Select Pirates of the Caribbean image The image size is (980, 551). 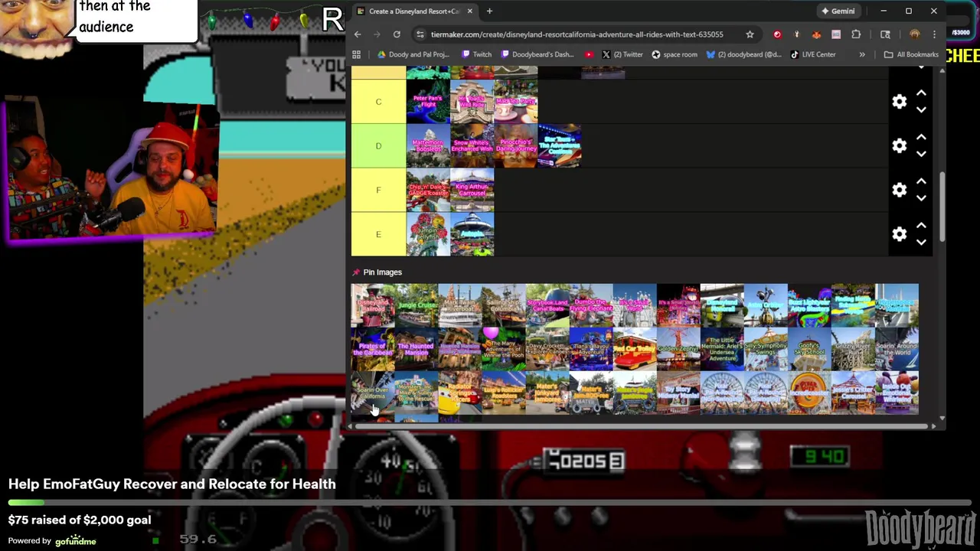[373, 349]
